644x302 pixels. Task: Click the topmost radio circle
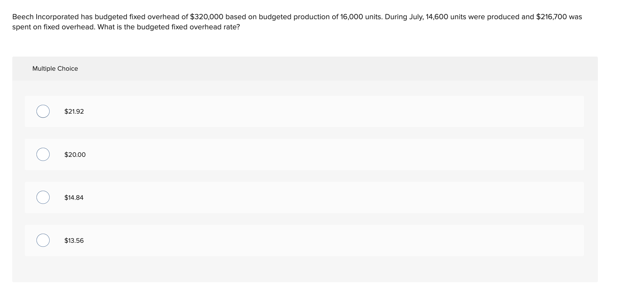click(43, 112)
